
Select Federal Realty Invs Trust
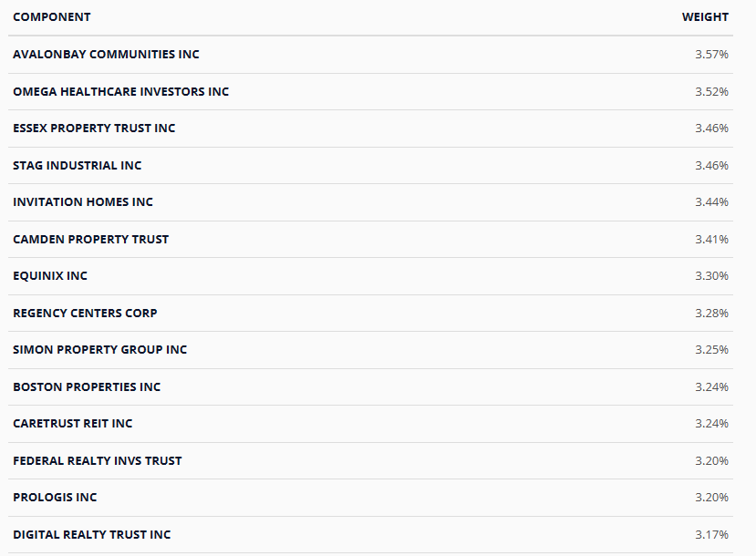pyautogui.click(x=97, y=461)
